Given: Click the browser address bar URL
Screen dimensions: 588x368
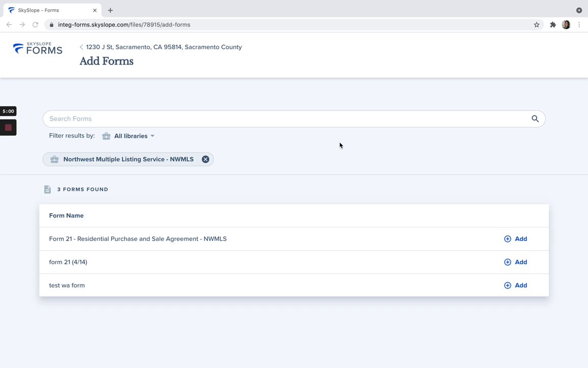Looking at the screenshot, I should 124,25.
